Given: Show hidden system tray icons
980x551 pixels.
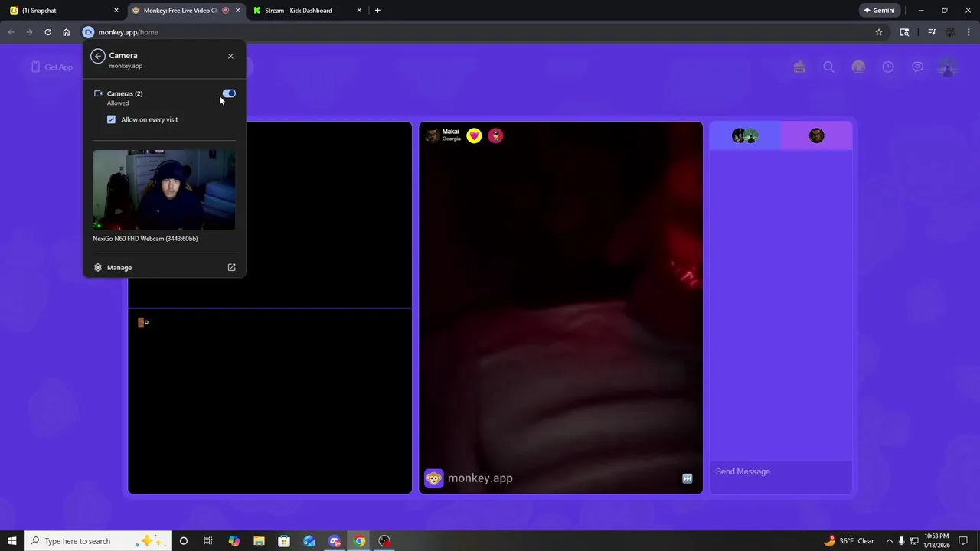Looking at the screenshot, I should pos(889,541).
